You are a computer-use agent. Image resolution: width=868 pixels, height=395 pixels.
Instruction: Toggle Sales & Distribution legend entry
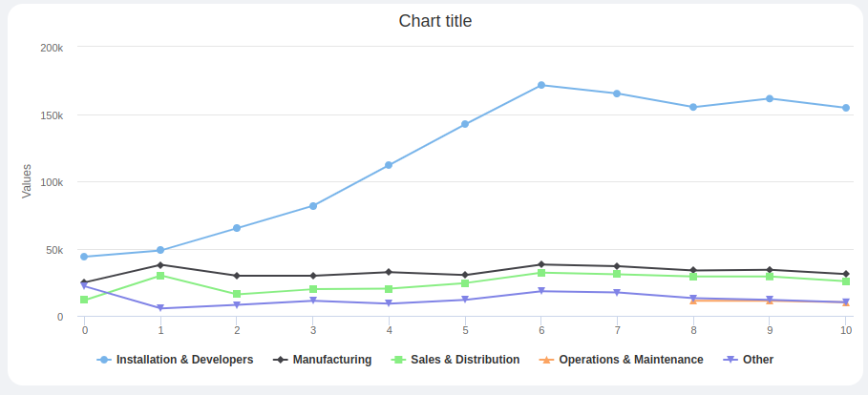click(x=465, y=360)
